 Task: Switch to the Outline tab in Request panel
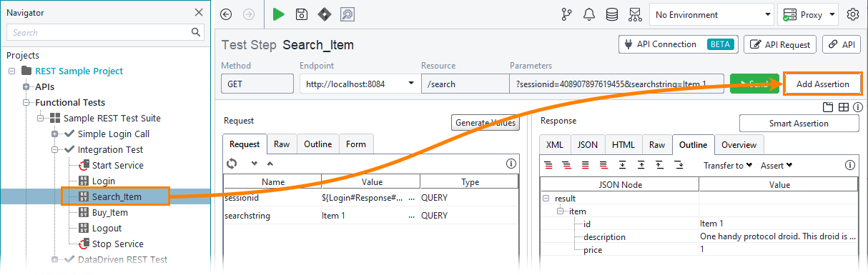pos(317,144)
